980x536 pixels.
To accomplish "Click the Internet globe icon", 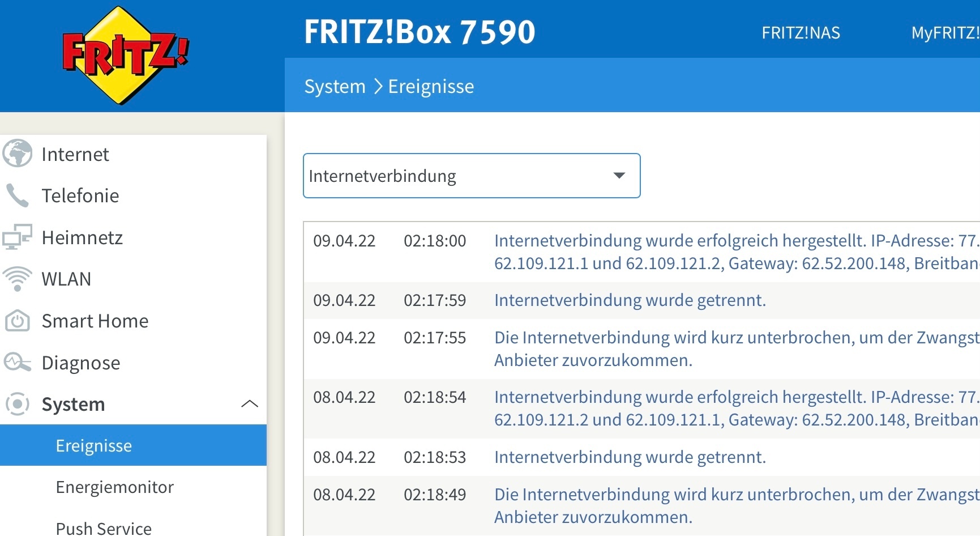I will (x=18, y=154).
